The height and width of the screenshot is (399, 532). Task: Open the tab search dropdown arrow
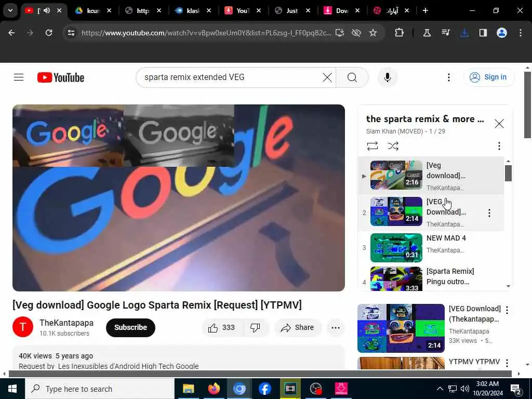(x=10, y=10)
